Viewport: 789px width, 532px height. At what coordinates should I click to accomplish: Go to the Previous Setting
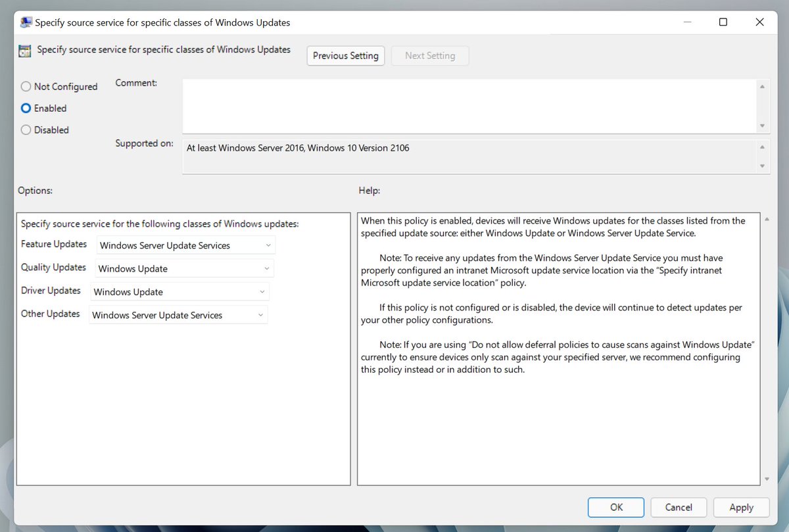click(346, 55)
